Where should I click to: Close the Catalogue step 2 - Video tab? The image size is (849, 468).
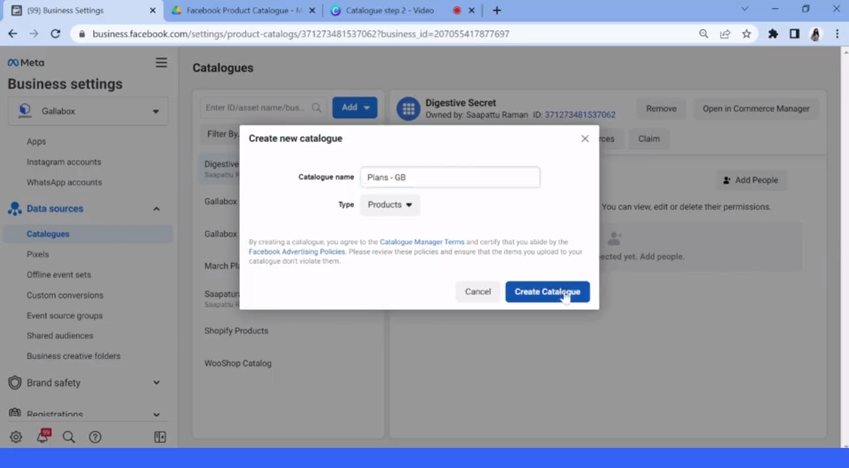click(x=472, y=10)
